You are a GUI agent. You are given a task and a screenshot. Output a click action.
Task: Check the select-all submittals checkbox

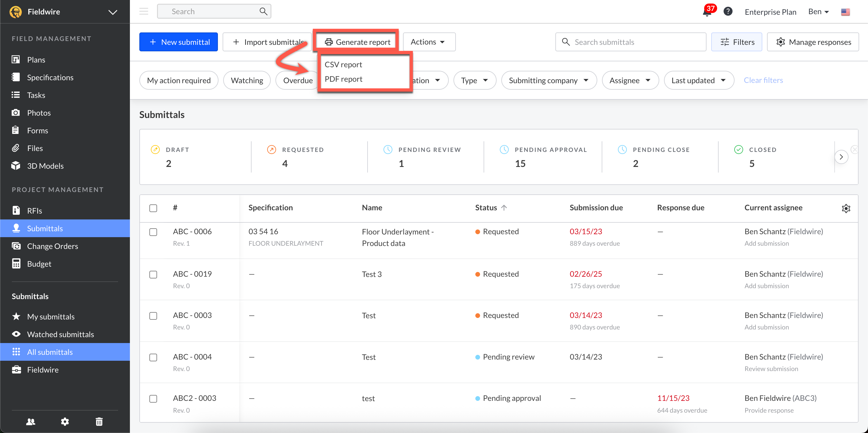coord(153,208)
